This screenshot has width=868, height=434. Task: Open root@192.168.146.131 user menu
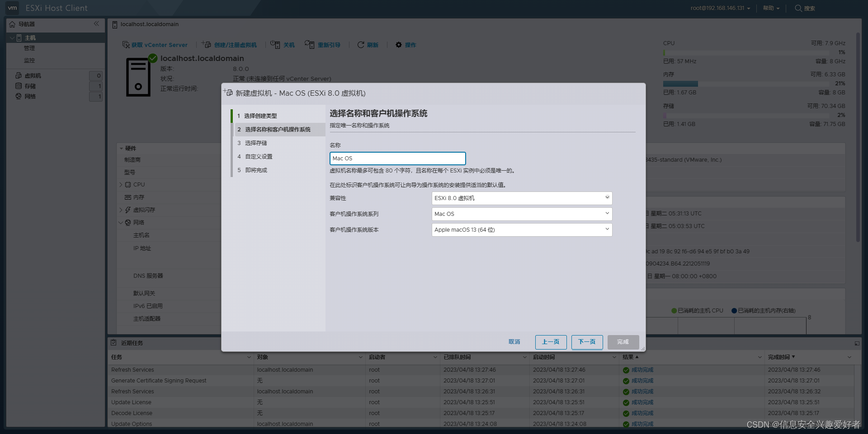(720, 8)
